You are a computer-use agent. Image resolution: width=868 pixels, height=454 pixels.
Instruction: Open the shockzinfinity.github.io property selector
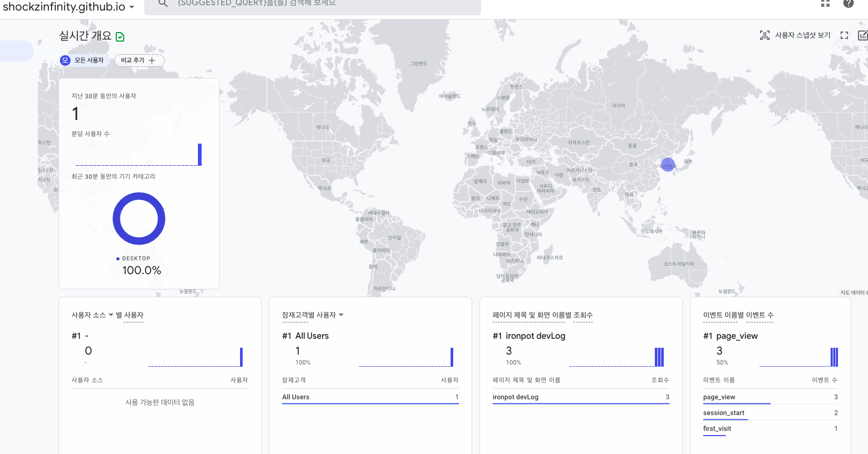coord(68,7)
